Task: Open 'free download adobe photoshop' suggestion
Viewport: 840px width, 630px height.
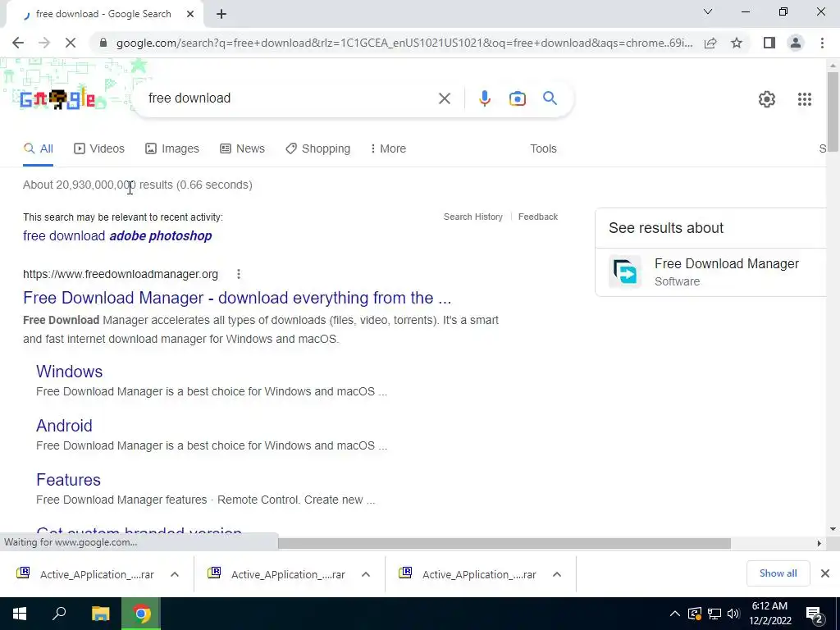Action: click(117, 235)
